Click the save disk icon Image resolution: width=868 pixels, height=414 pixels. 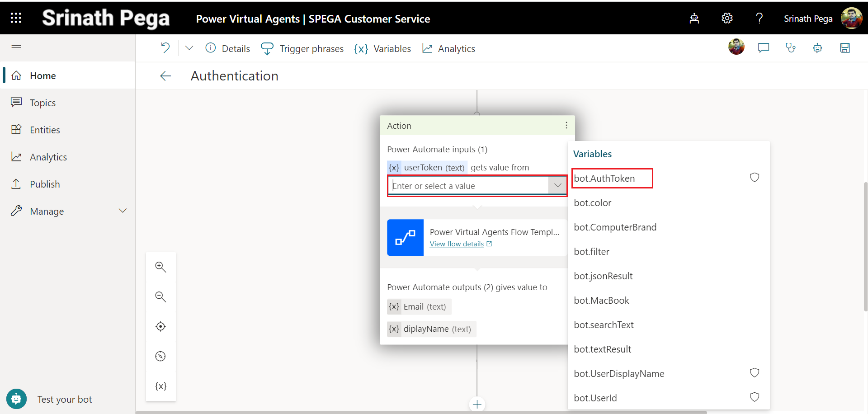tap(844, 48)
